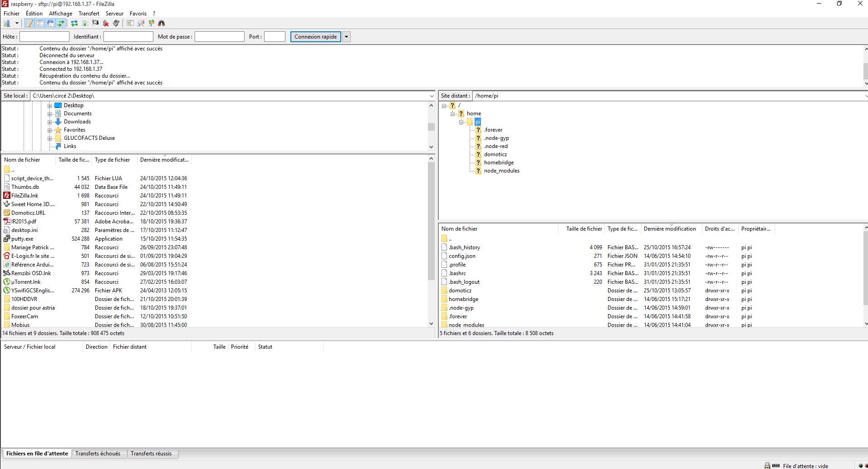Screen dimensions: 868x469
Task: Click the Connexion rapide button
Action: (x=315, y=37)
